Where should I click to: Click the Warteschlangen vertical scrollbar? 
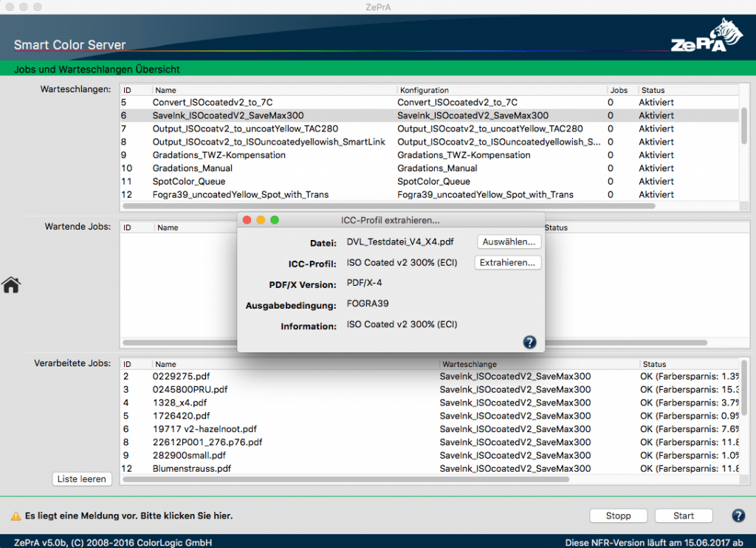(744, 126)
